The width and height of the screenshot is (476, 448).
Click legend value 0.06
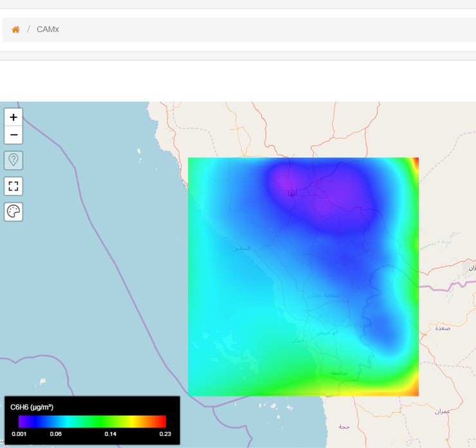tap(55, 434)
